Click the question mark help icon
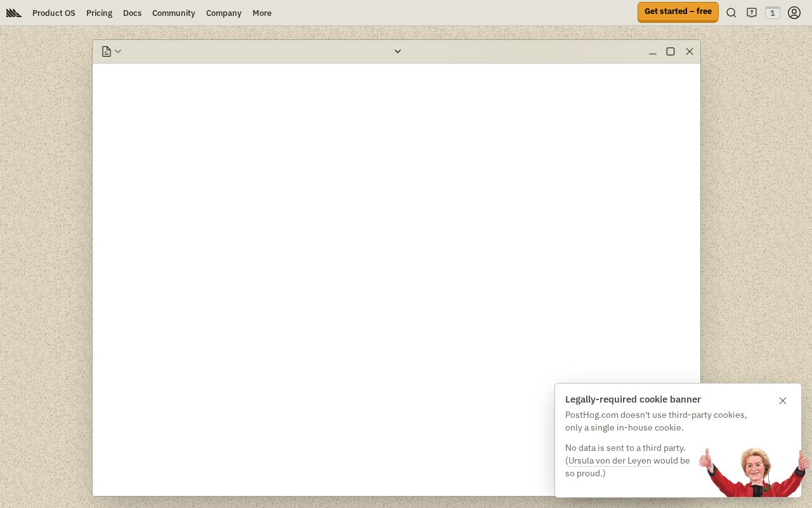The image size is (812, 508). click(x=752, y=13)
